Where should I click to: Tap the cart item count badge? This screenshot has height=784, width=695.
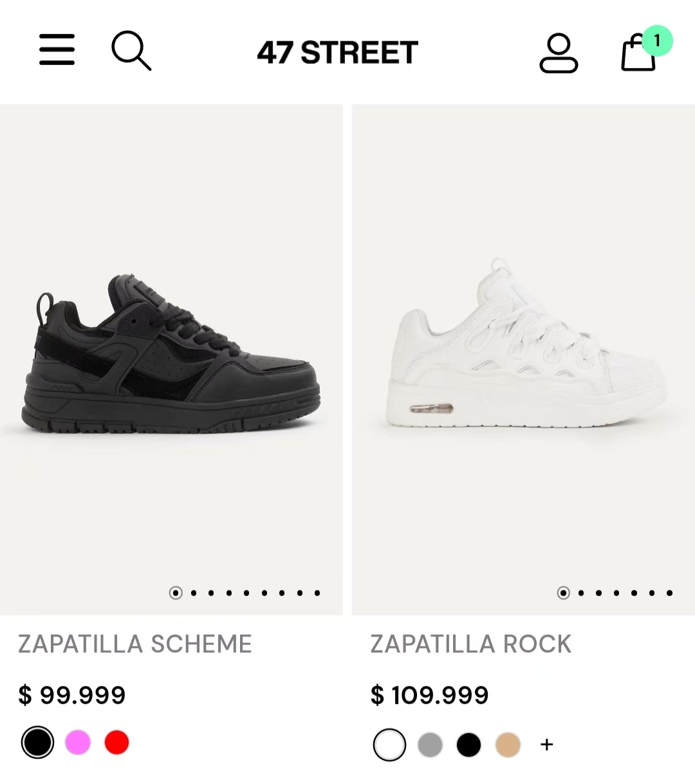pyautogui.click(x=656, y=41)
